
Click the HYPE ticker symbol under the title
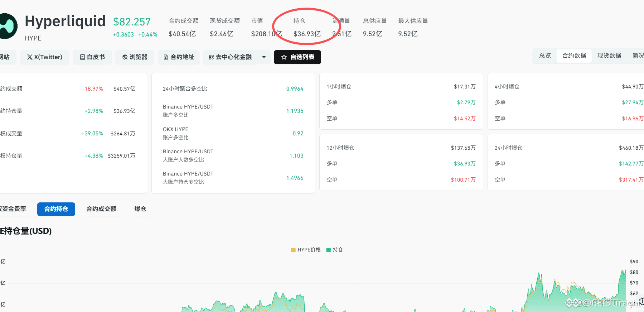point(33,38)
